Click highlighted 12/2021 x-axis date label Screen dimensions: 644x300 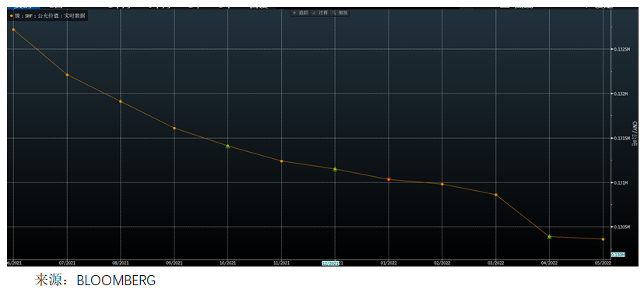(x=330, y=263)
